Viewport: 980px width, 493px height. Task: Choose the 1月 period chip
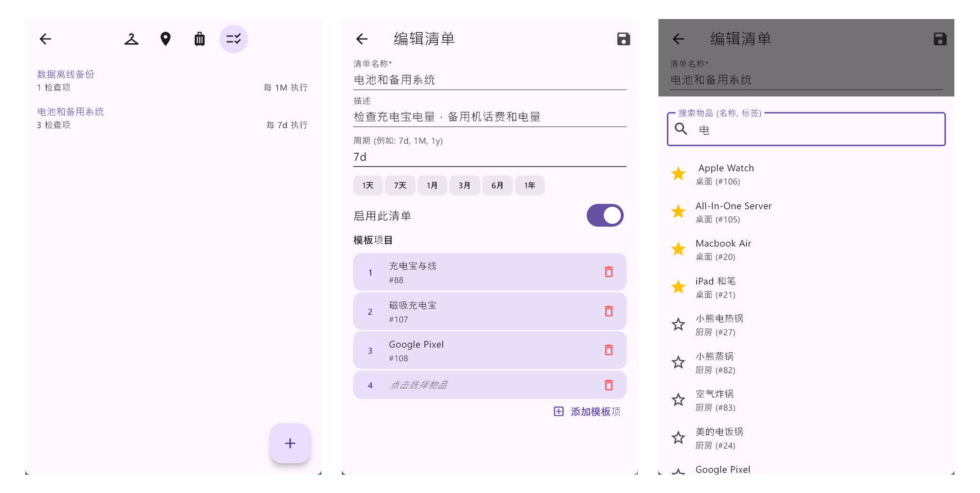(432, 185)
